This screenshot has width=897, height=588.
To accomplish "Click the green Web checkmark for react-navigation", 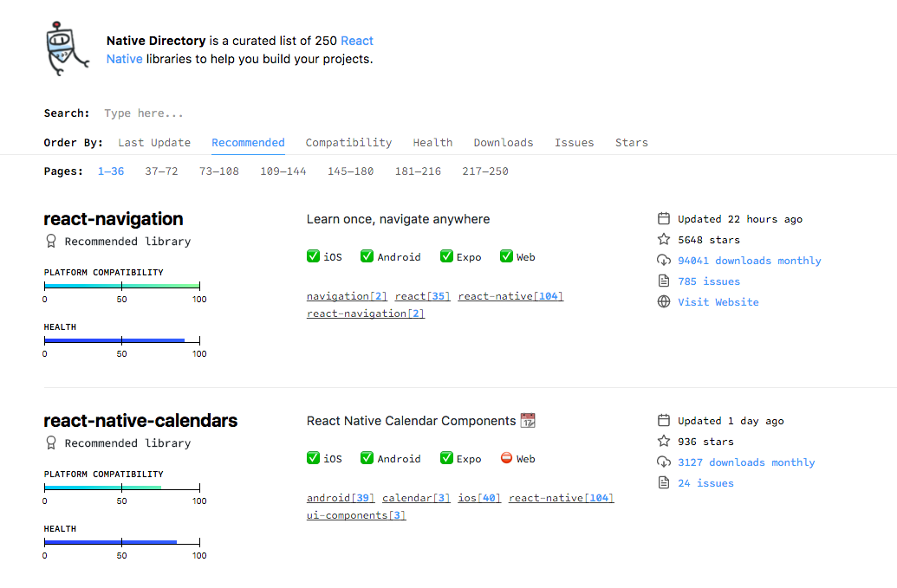I will coord(506,256).
